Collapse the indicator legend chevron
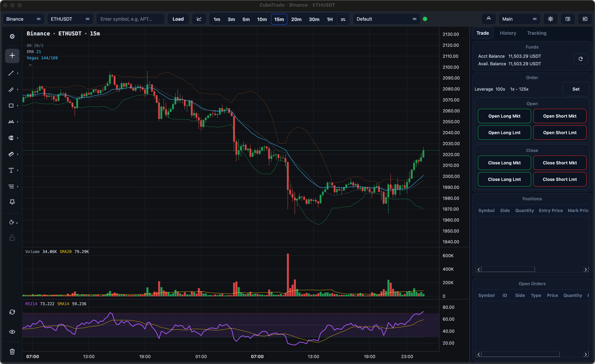Screen dimensions: 595x364 [x=30, y=65]
